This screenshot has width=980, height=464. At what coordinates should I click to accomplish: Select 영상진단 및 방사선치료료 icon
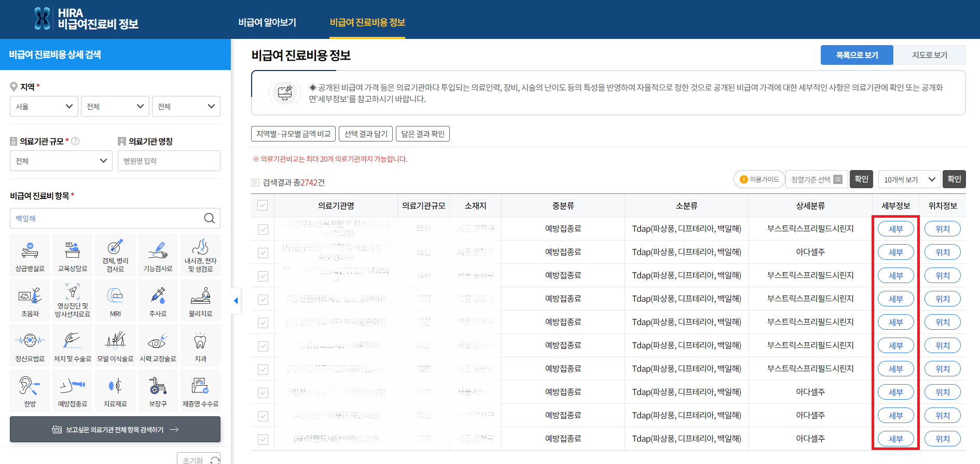[x=73, y=300]
